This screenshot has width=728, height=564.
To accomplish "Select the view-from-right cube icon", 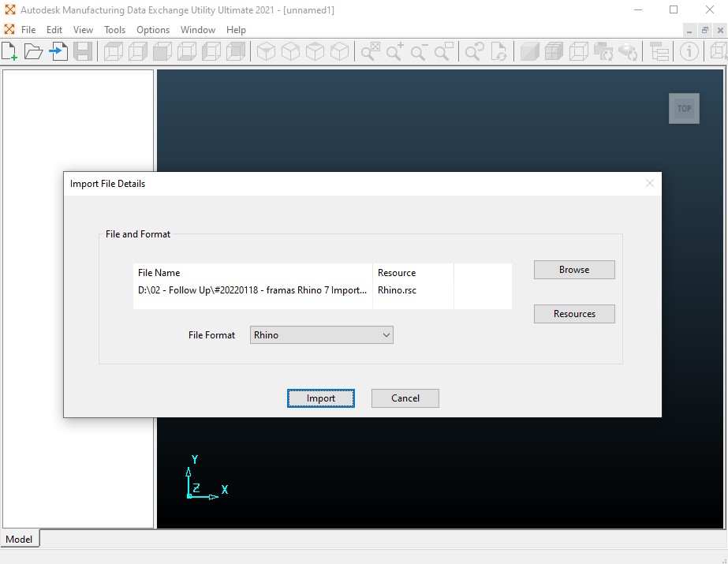I will [x=138, y=51].
